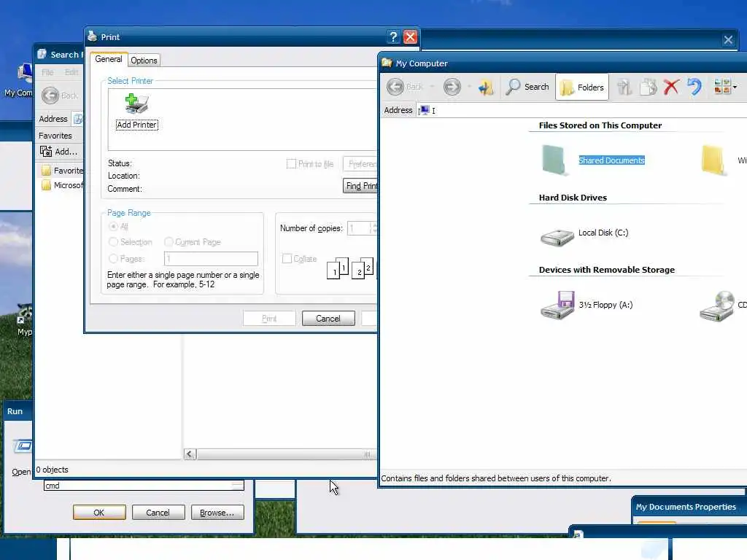Select the Shared Documents folder icon
The height and width of the screenshot is (560, 747).
(x=554, y=160)
